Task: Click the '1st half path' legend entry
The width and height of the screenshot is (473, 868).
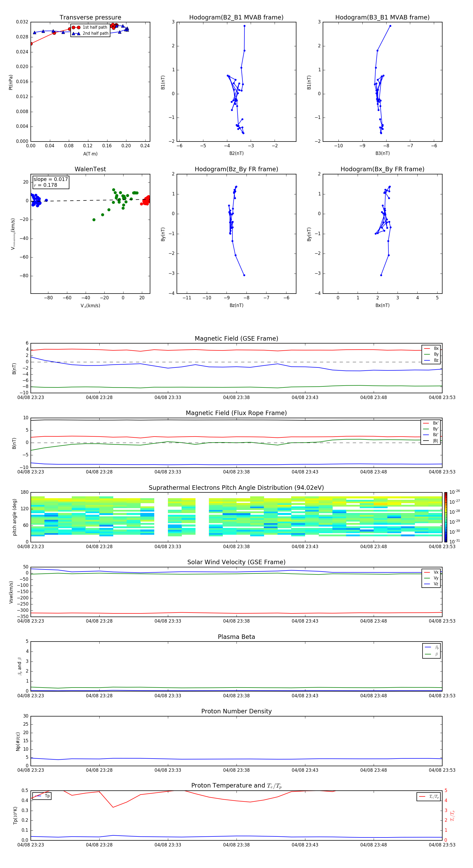Action: [x=90, y=27]
